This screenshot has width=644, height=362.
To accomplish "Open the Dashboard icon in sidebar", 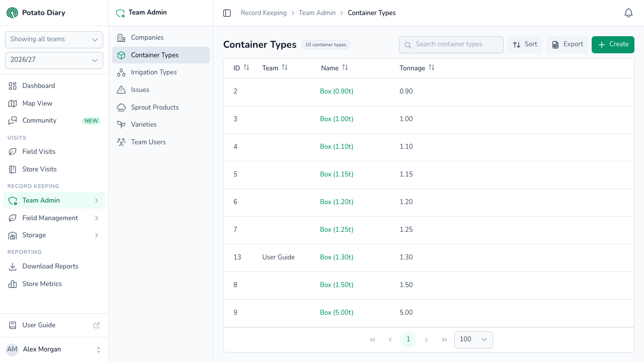I will pyautogui.click(x=13, y=86).
